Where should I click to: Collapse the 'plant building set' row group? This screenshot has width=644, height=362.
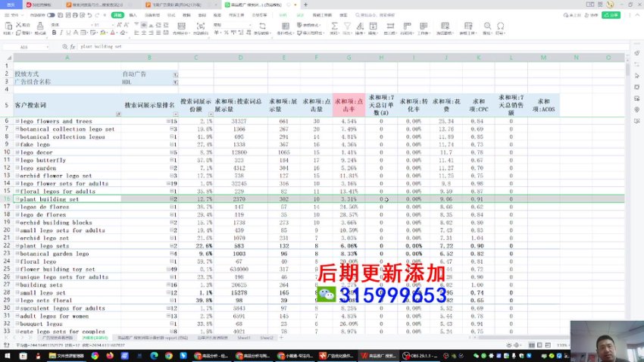click(17, 199)
